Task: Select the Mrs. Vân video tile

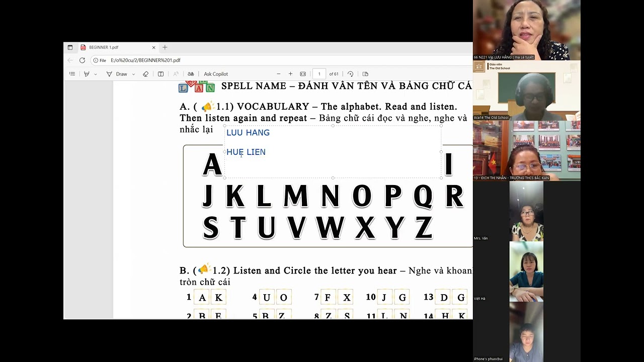Action: tap(527, 211)
